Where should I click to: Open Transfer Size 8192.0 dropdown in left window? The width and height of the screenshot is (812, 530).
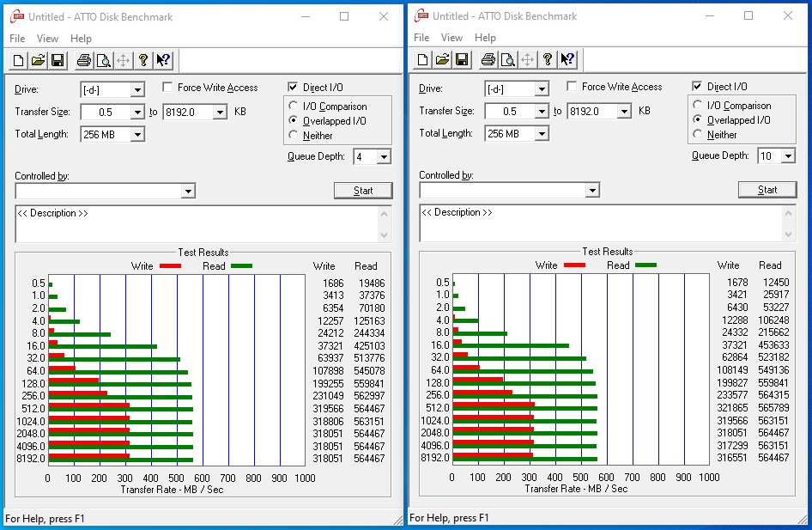point(220,112)
